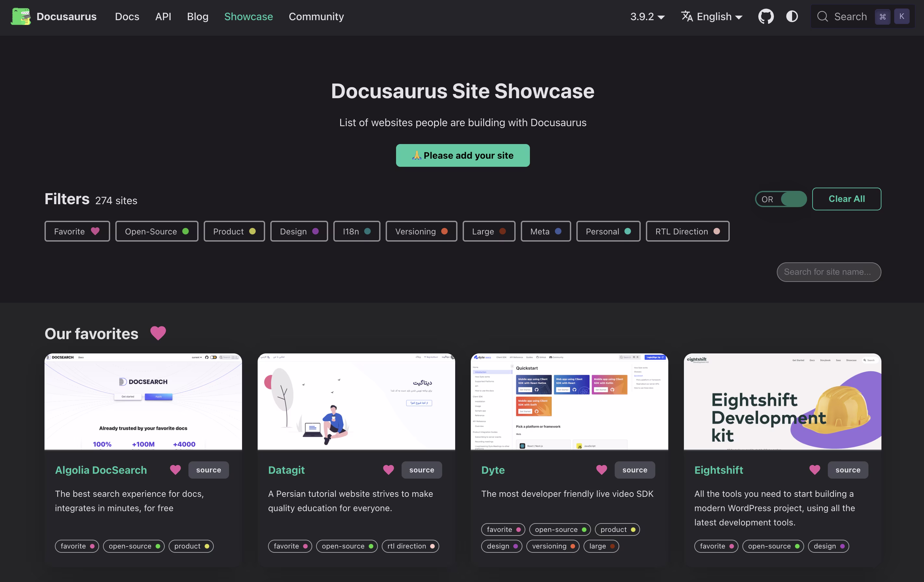Select the purple design tag on Eightshift
The image size is (924, 582).
coord(828,546)
